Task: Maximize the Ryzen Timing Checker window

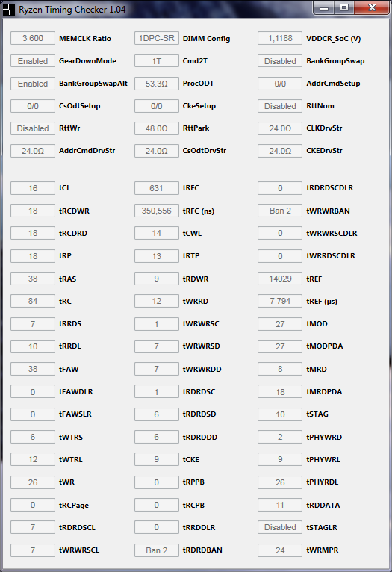Action: [x=344, y=8]
